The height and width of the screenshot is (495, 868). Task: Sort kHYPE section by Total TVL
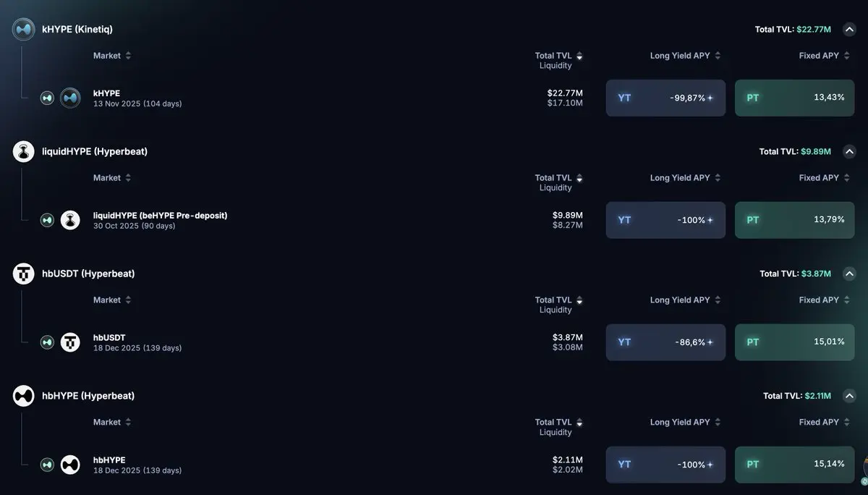click(x=558, y=56)
